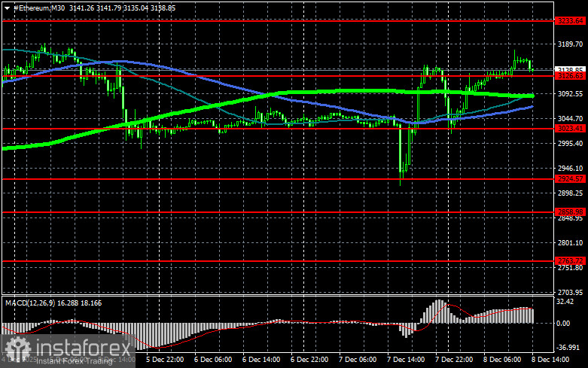
Task: Select the 3023.41 red level label
Action: point(570,129)
